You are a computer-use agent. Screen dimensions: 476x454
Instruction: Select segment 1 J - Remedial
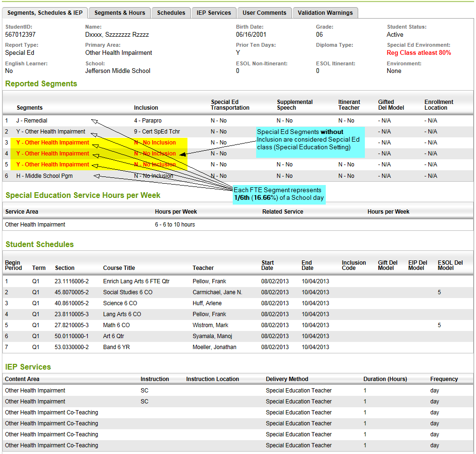[31, 121]
